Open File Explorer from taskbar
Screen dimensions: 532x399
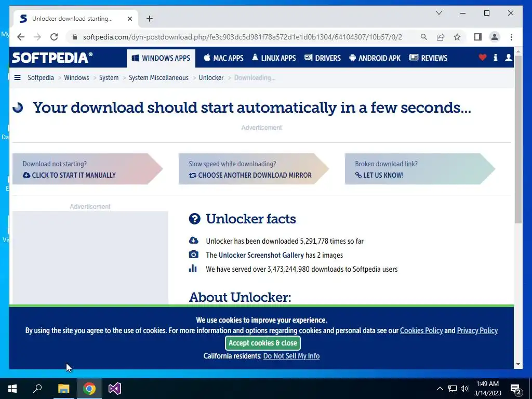click(x=63, y=389)
